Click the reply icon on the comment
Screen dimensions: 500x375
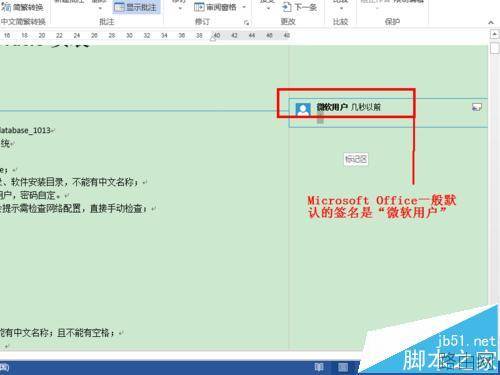[x=477, y=107]
